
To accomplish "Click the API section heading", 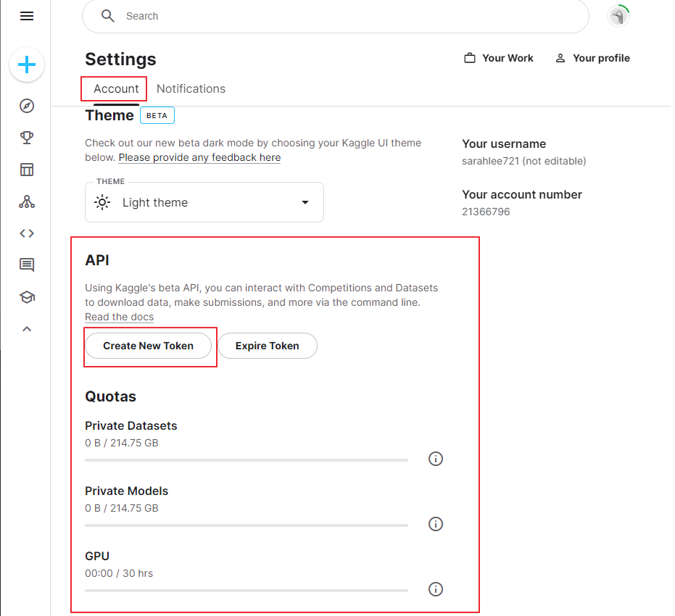I will 97,260.
